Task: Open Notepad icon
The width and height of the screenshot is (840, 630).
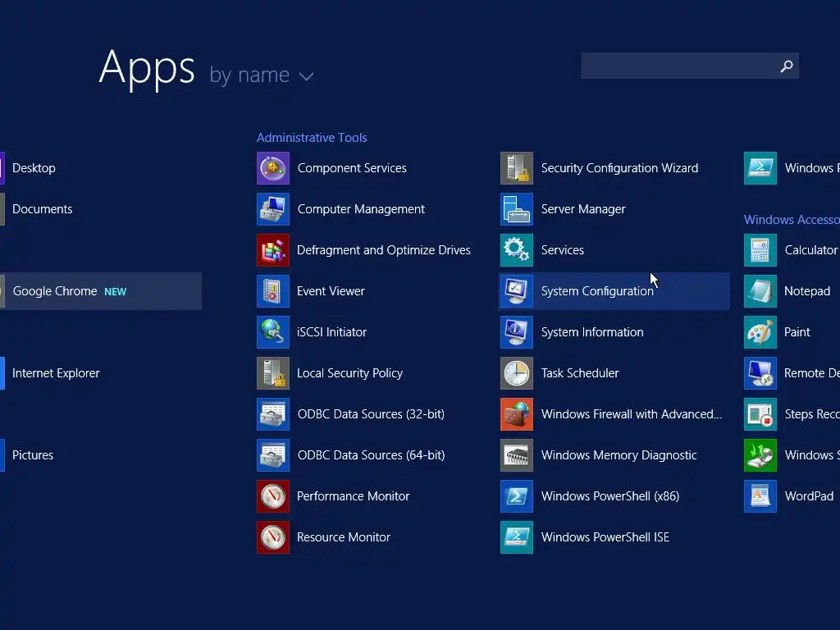Action: 760,291
